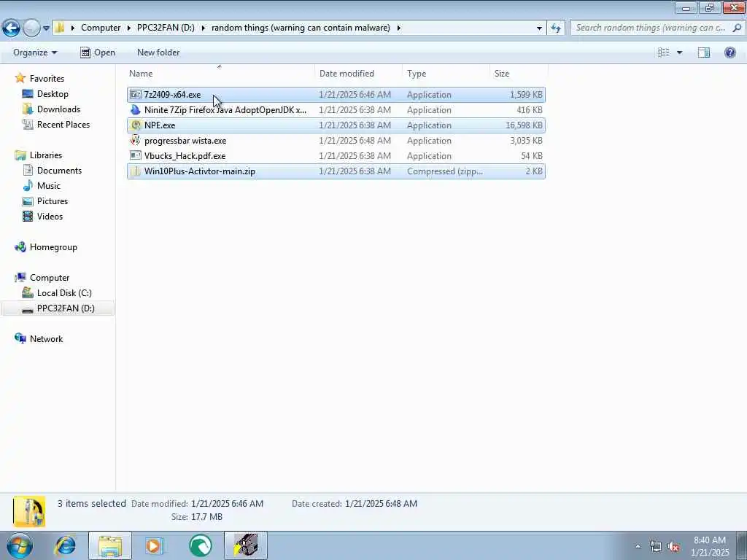Show hidden tray icons arrow
Image resolution: width=747 pixels, height=560 pixels.
click(x=638, y=546)
